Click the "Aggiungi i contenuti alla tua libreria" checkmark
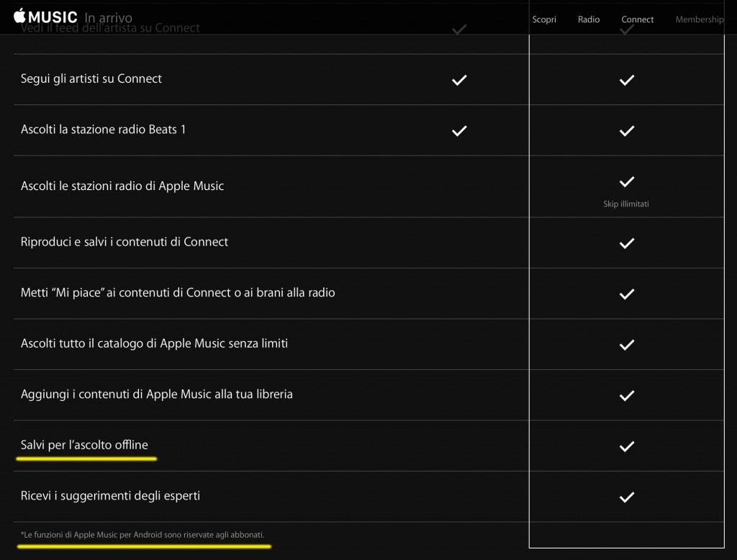The image size is (737, 560). pos(626,394)
